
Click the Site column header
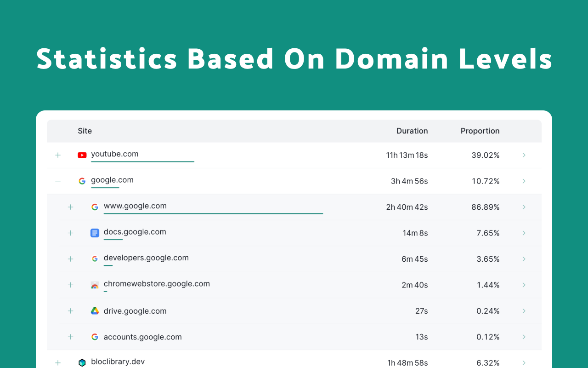[85, 131]
